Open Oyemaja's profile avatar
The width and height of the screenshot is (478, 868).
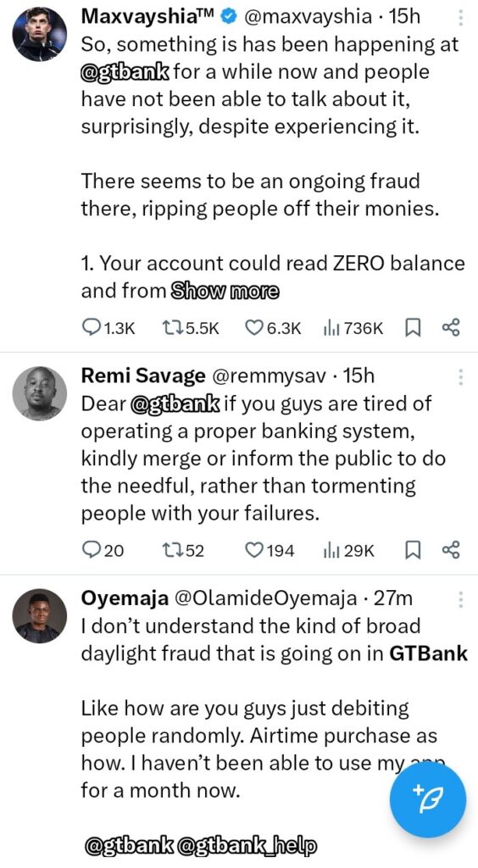(x=40, y=615)
